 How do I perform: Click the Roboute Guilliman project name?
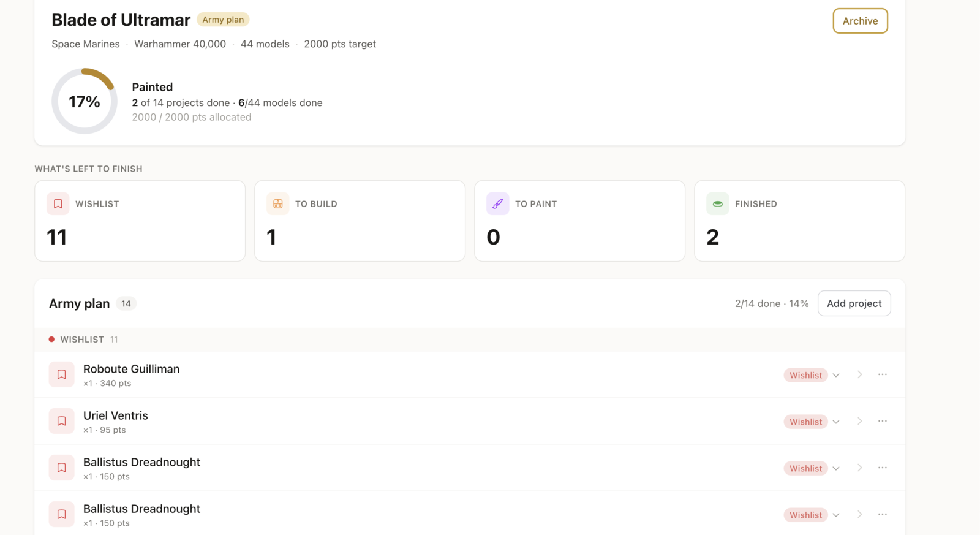pyautogui.click(x=131, y=369)
